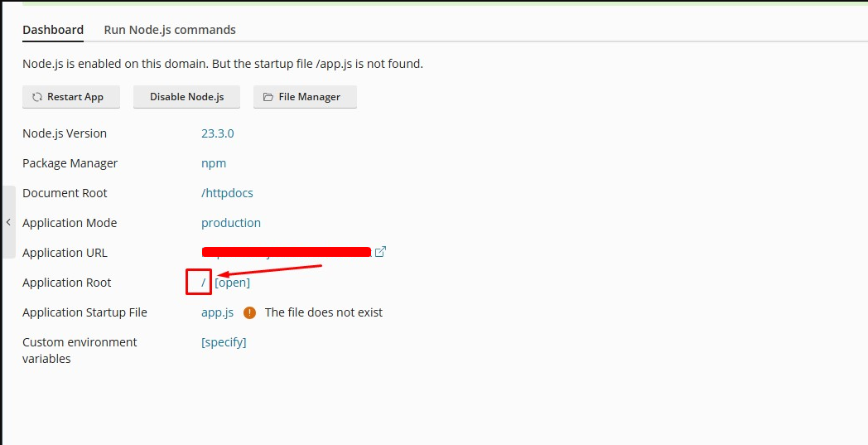Change the npm package manager setting
Viewport: 868px width, 445px height.
click(x=214, y=163)
